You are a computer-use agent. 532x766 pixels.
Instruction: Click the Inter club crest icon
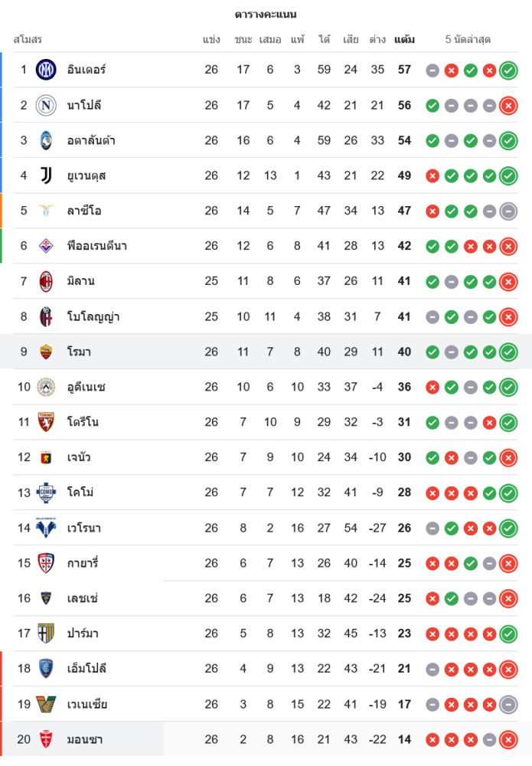click(46, 70)
